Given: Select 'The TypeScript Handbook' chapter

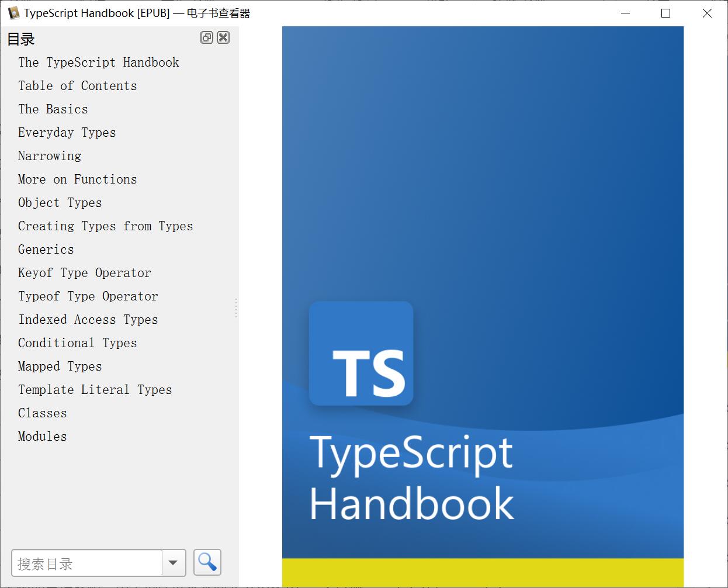Looking at the screenshot, I should pos(98,63).
